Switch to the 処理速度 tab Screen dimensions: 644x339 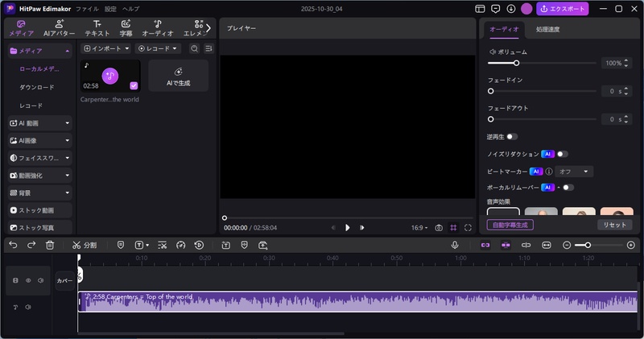coord(547,29)
